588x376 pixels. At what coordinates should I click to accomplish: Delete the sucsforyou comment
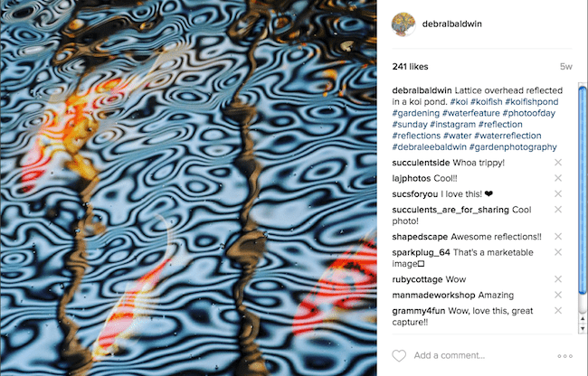pos(558,194)
